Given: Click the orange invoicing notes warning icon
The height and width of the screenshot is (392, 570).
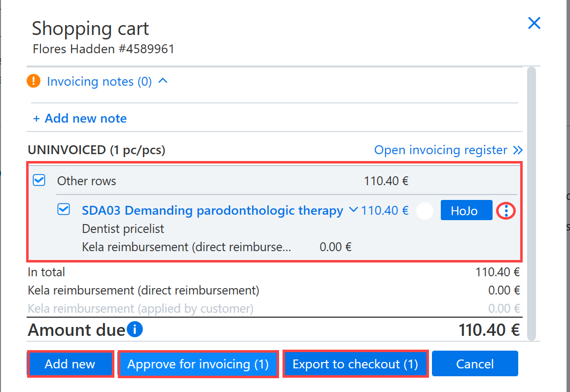Looking at the screenshot, I should (x=34, y=81).
